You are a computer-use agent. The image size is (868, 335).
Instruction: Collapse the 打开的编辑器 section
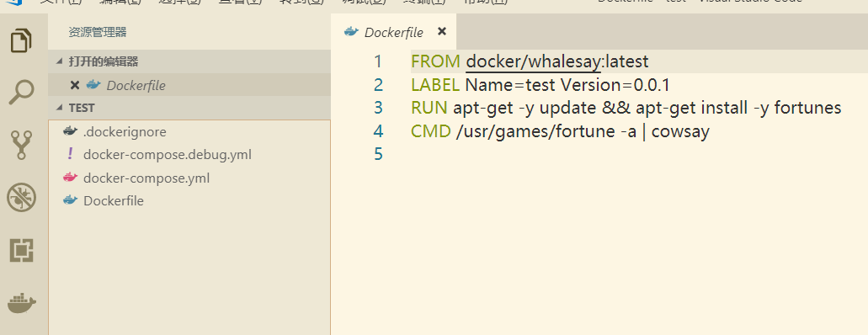pyautogui.click(x=189, y=61)
